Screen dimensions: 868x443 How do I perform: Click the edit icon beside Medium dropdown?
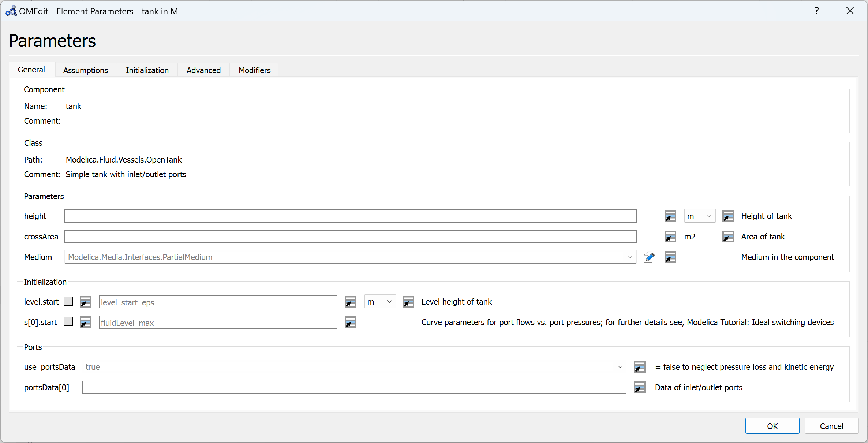[649, 257]
